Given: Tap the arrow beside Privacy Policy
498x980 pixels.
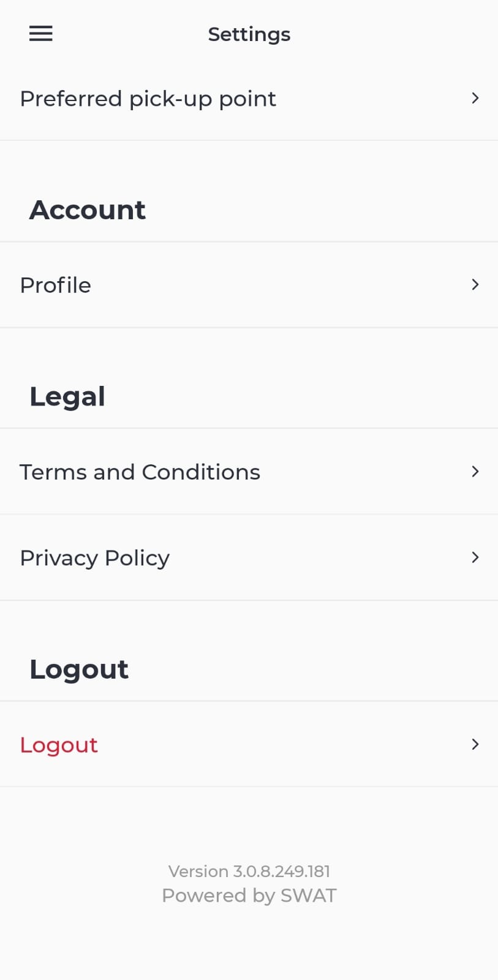Looking at the screenshot, I should pyautogui.click(x=475, y=557).
